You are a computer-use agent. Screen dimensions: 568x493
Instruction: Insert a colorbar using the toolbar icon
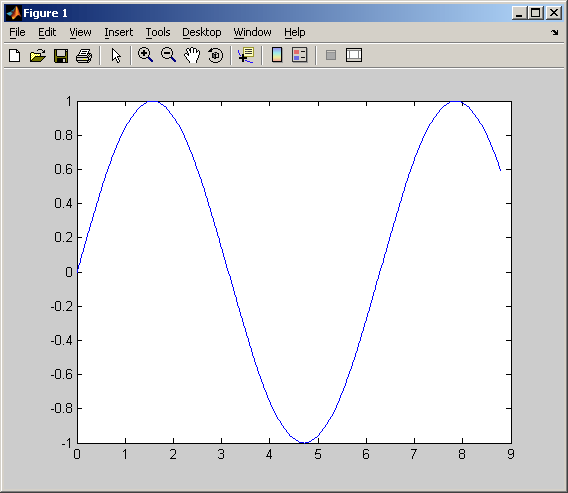(x=277, y=55)
